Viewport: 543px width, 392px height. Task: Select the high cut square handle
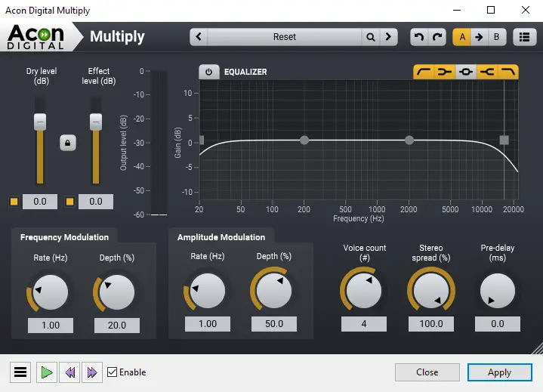coord(504,140)
